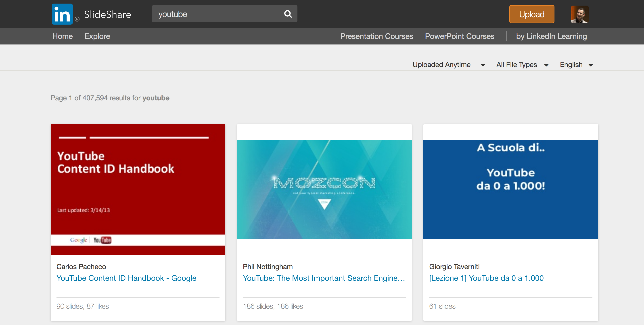The width and height of the screenshot is (644, 325).
Task: Click the orange Upload button
Action: (x=532, y=14)
